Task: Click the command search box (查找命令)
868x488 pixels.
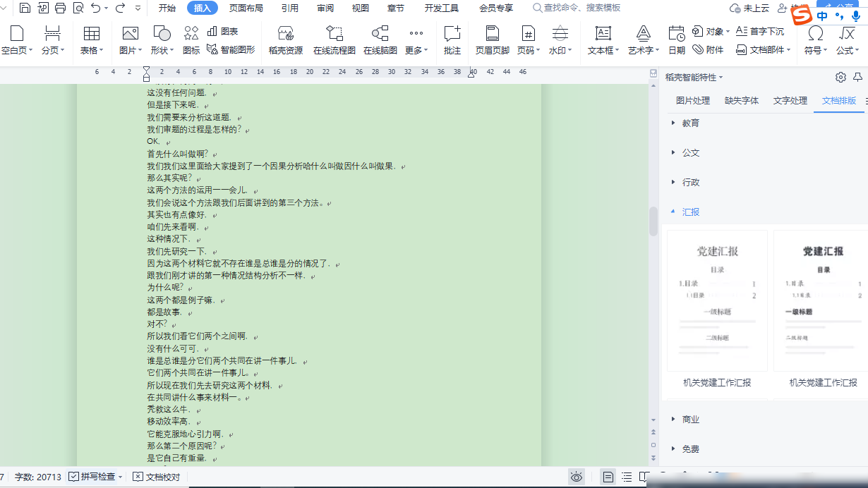Action: [x=577, y=8]
